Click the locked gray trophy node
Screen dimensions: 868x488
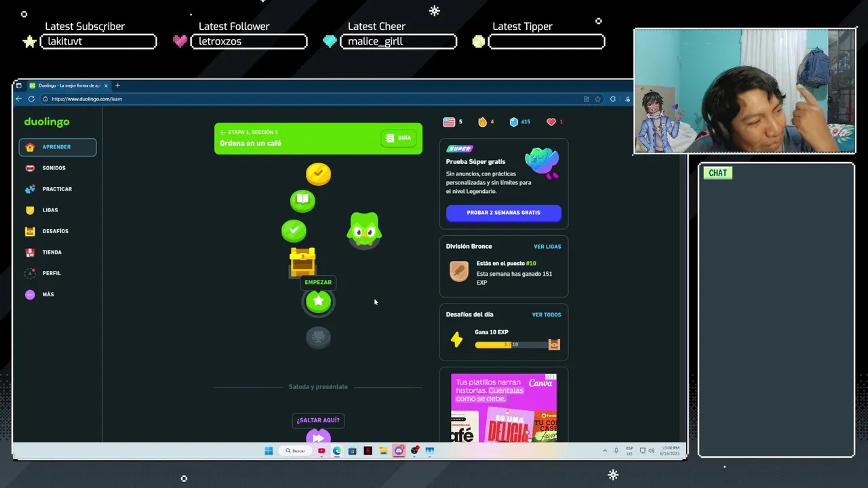[318, 337]
